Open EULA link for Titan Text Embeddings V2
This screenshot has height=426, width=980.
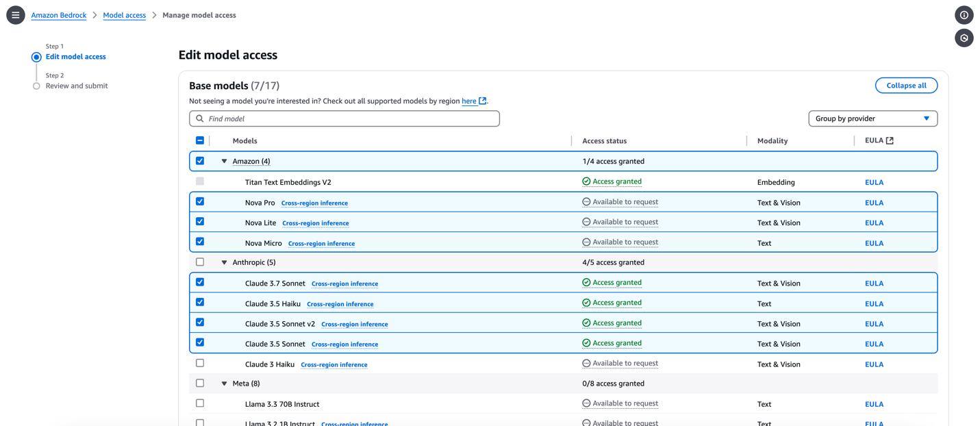874,182
